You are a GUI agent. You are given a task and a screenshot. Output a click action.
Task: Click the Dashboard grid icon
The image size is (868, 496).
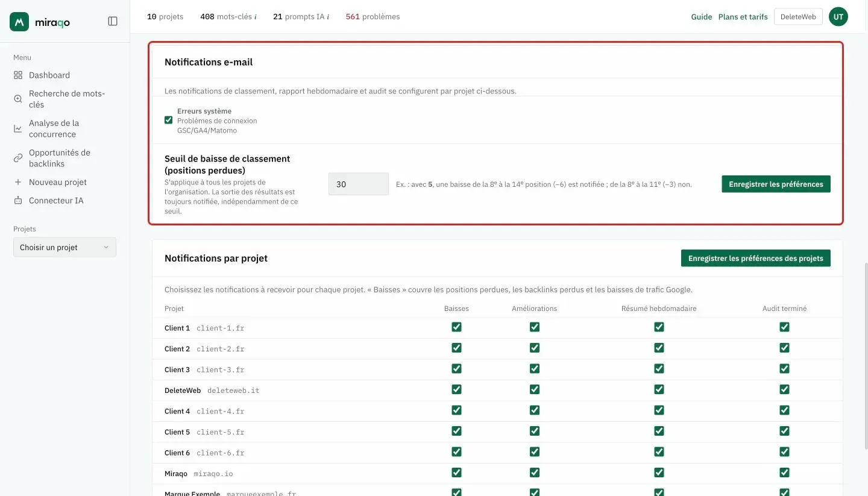[x=18, y=75]
